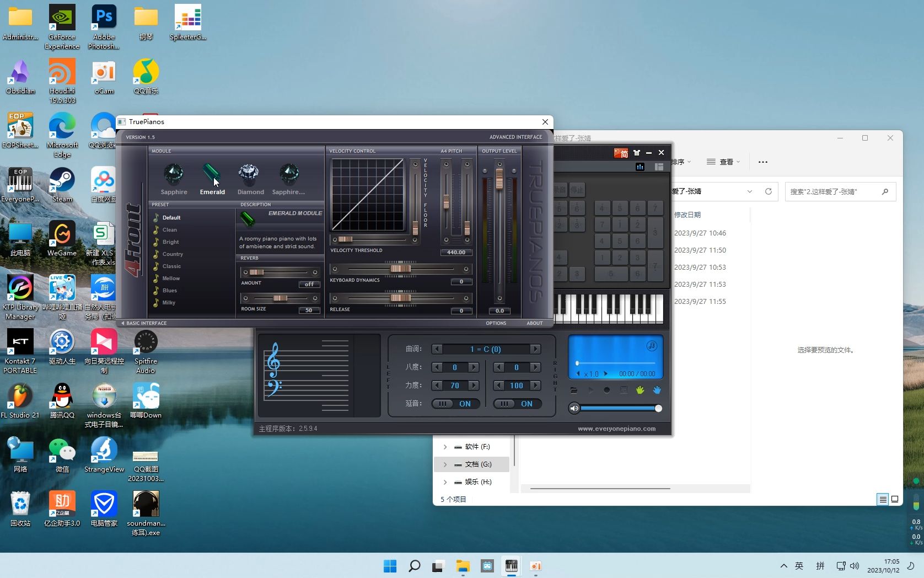Image resolution: width=924 pixels, height=578 pixels.
Task: Open www.everyonepiano.com link
Action: click(617, 429)
